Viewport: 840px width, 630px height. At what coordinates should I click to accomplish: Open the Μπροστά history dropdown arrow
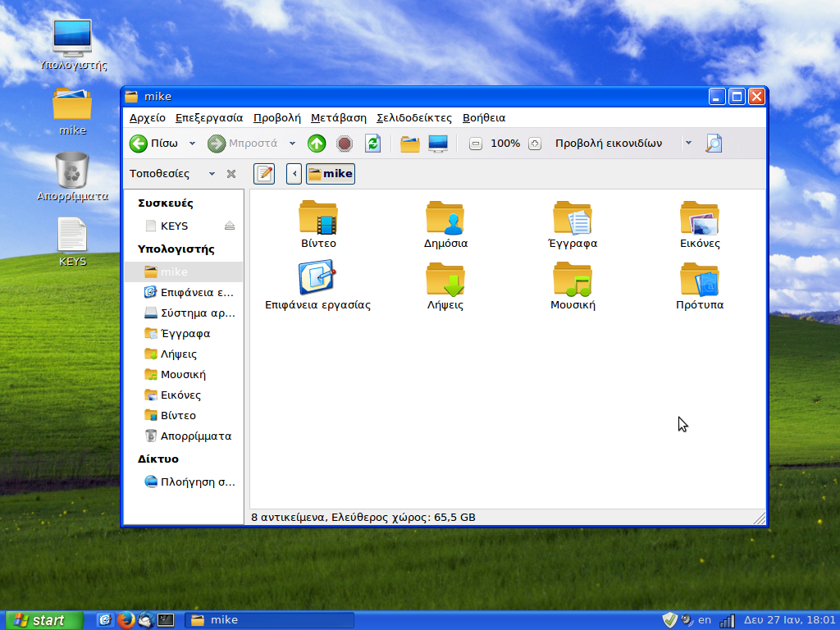pos(292,144)
